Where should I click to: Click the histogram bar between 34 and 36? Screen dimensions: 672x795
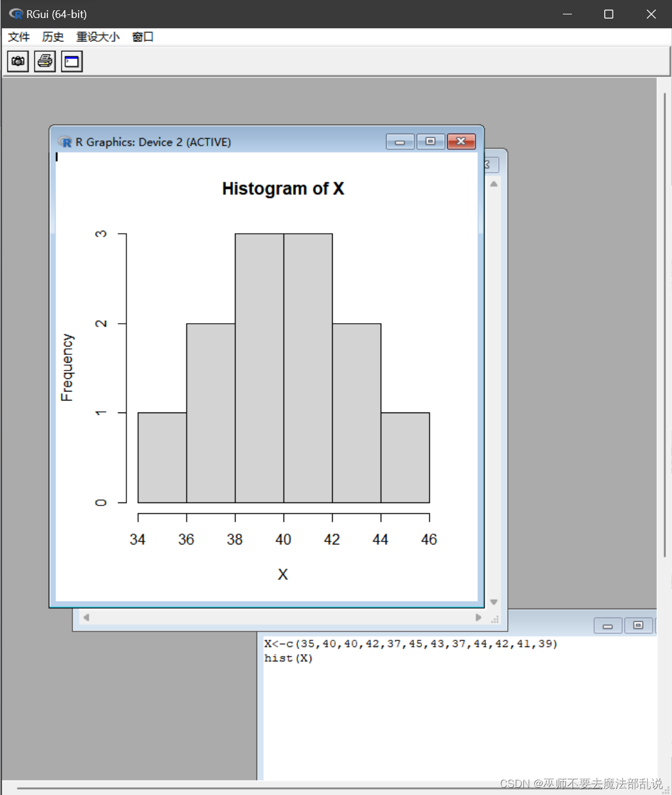click(162, 457)
